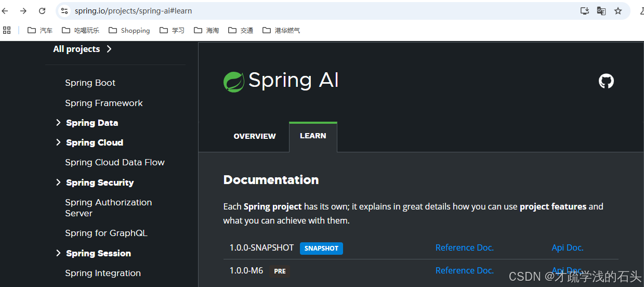This screenshot has height=287, width=644.
Task: Open Spring Session project link
Action: [x=98, y=253]
